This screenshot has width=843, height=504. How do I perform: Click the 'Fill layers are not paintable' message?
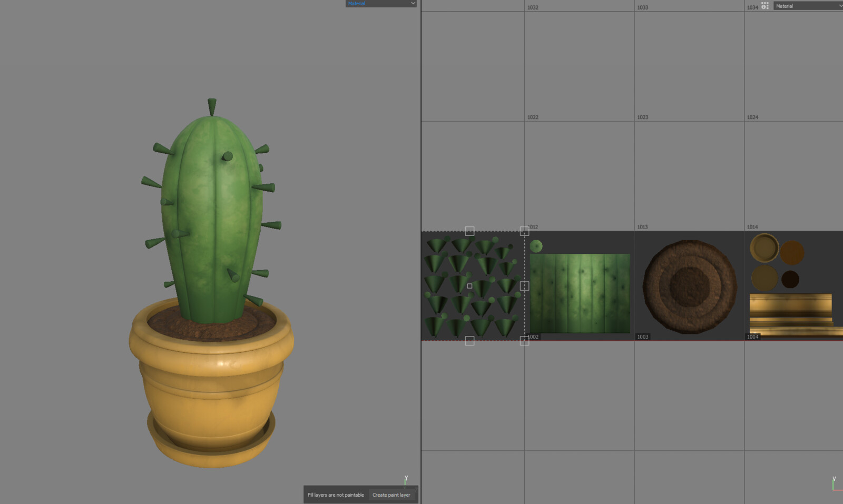point(336,495)
